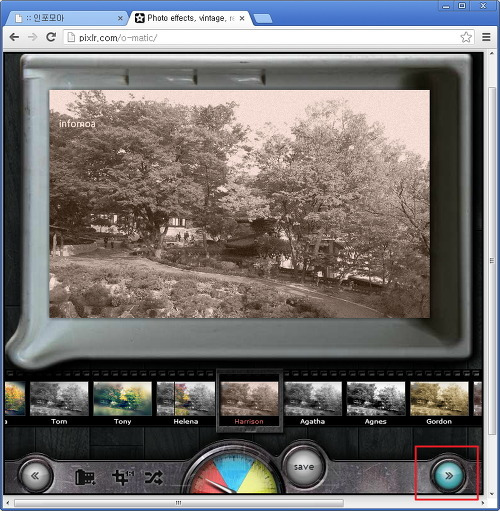The width and height of the screenshot is (500, 511).
Task: Apply the Tony effect thumbnail
Action: click(122, 399)
